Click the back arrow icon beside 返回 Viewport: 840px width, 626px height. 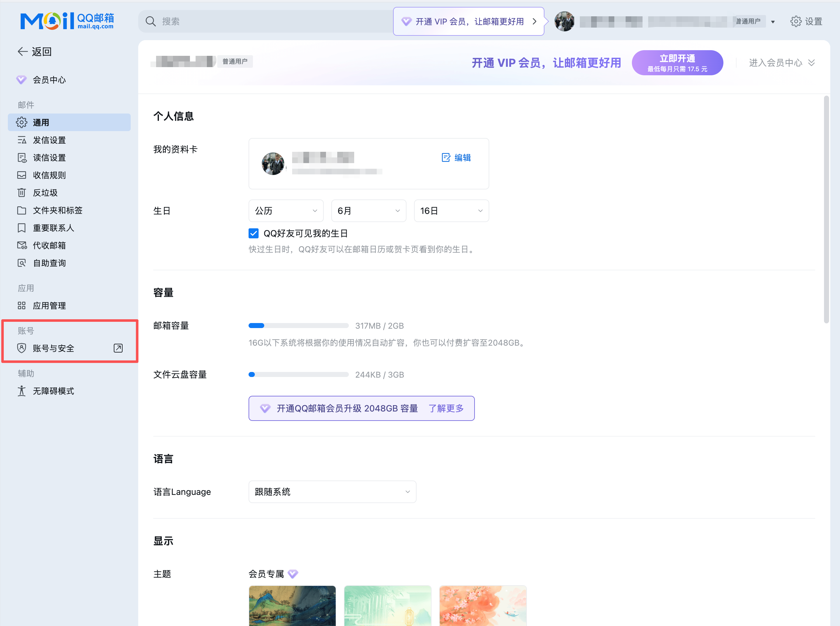pos(23,51)
